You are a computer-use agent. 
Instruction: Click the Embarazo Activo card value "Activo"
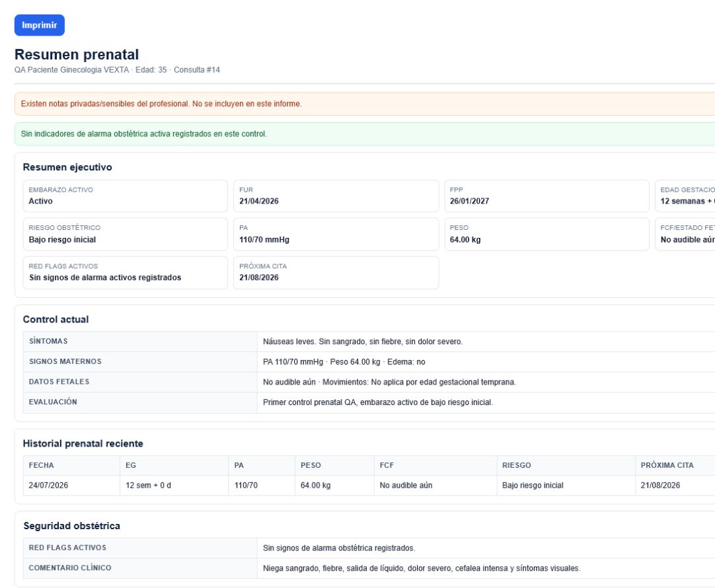[x=40, y=201]
